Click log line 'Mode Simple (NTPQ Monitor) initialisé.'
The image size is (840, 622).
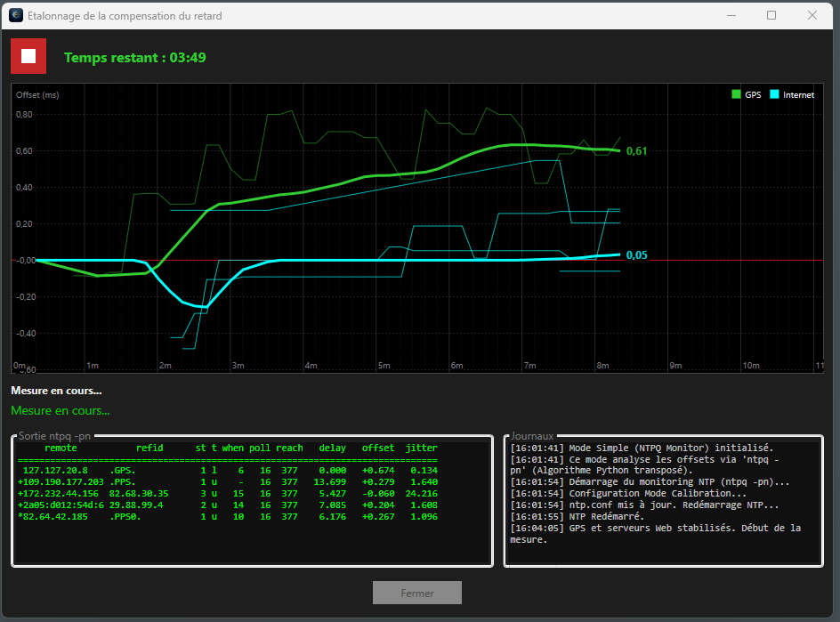pyautogui.click(x=642, y=448)
